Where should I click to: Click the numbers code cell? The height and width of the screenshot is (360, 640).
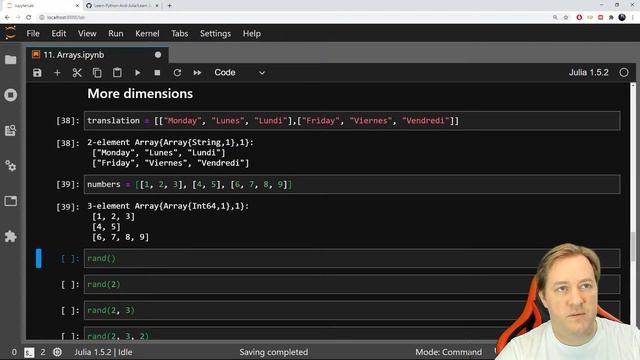(352, 184)
